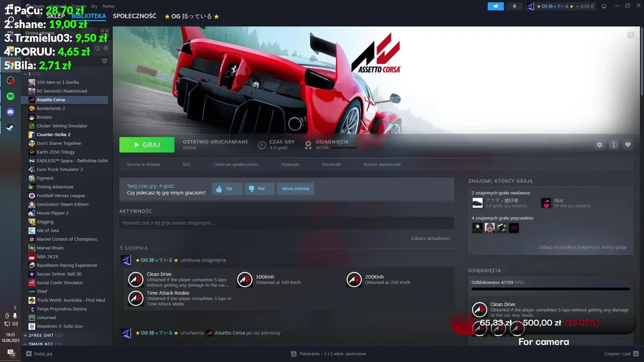Click the Achievements (Osiągnięcia) gear-badge icon
The image size is (644, 362).
click(x=308, y=145)
